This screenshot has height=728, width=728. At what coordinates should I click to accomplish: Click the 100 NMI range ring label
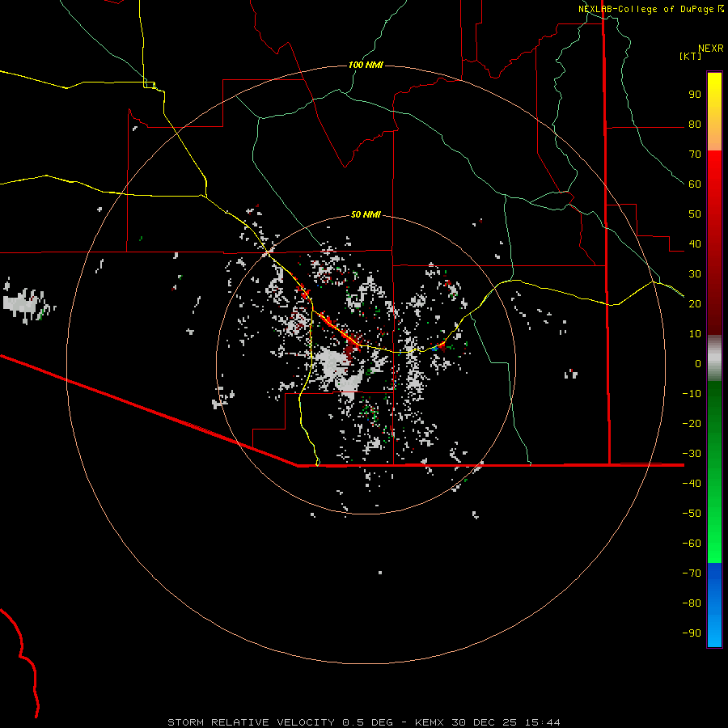point(366,65)
